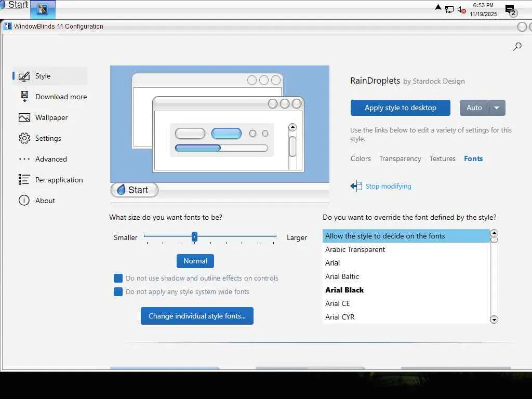
Task: Click the Style sidebar icon
Action: point(24,76)
